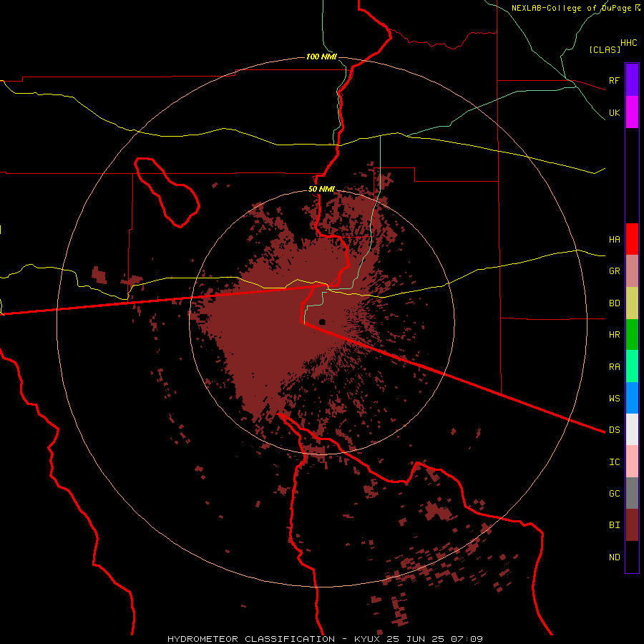The height and width of the screenshot is (644, 644).
Task: Click the "IC" legend label
Action: coord(614,462)
